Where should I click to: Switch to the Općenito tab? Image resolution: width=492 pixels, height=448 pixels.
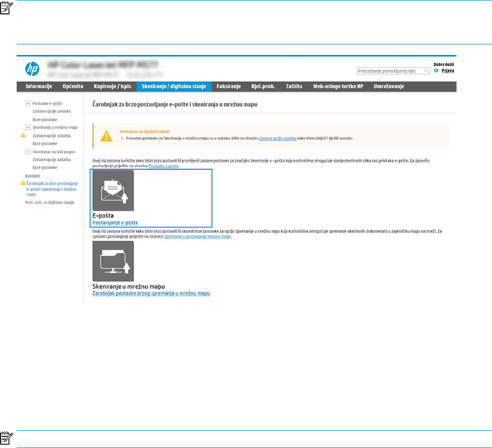pos(73,86)
